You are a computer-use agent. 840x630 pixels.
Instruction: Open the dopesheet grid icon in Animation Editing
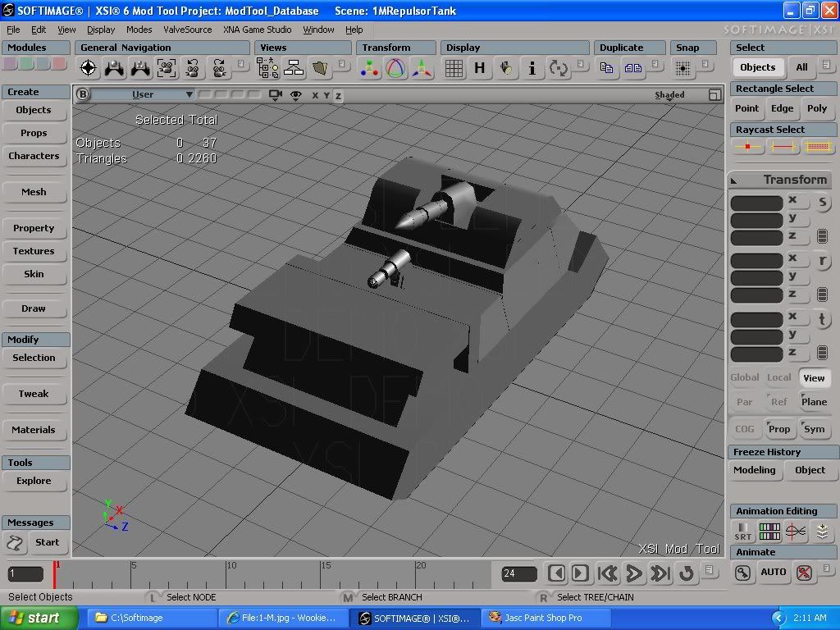coord(769,532)
